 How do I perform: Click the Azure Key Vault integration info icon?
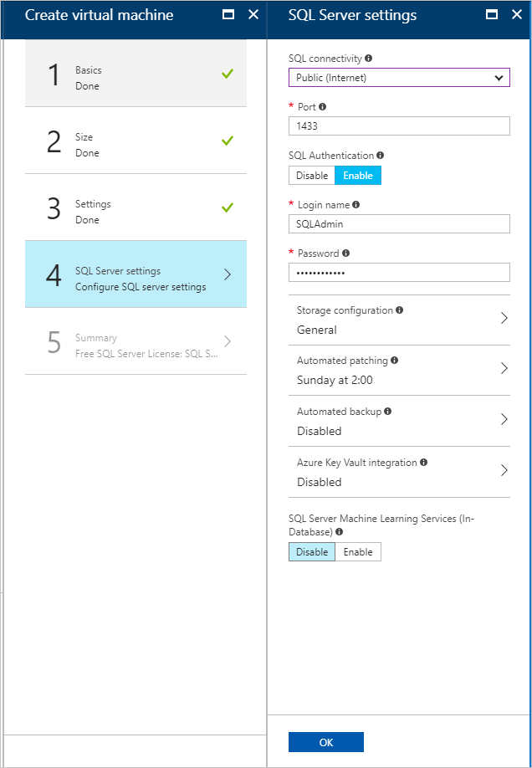(x=424, y=463)
